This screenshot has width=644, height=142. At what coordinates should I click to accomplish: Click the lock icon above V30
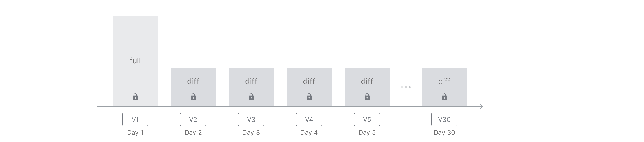pos(444,97)
